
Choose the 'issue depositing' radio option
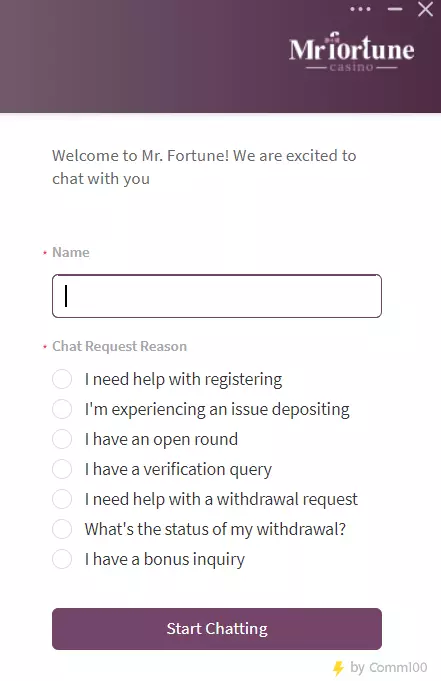[62, 409]
